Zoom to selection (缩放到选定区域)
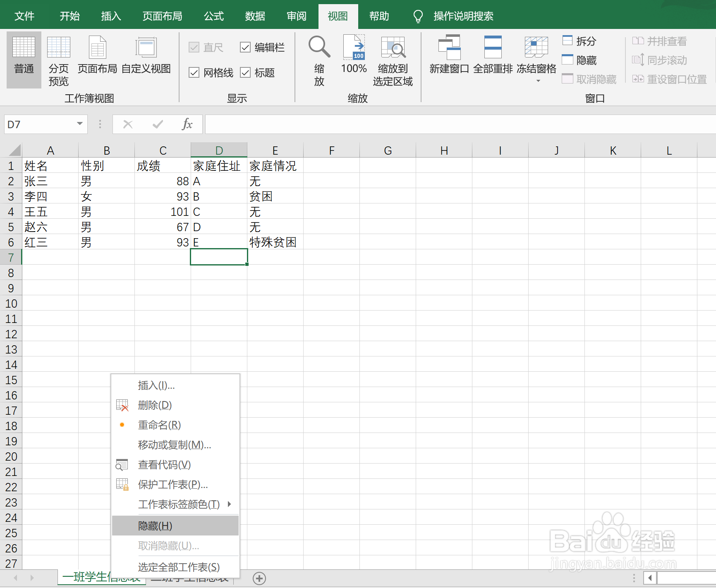Image resolution: width=716 pixels, height=588 pixels. pos(393,60)
